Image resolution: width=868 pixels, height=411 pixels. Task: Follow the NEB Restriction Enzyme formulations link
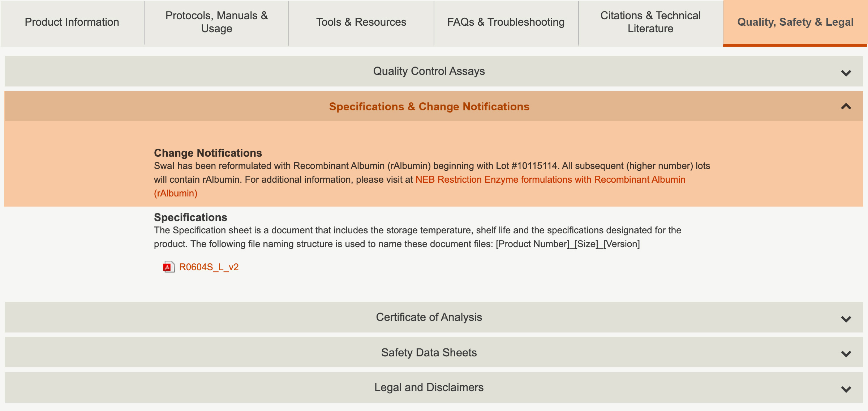(x=550, y=179)
